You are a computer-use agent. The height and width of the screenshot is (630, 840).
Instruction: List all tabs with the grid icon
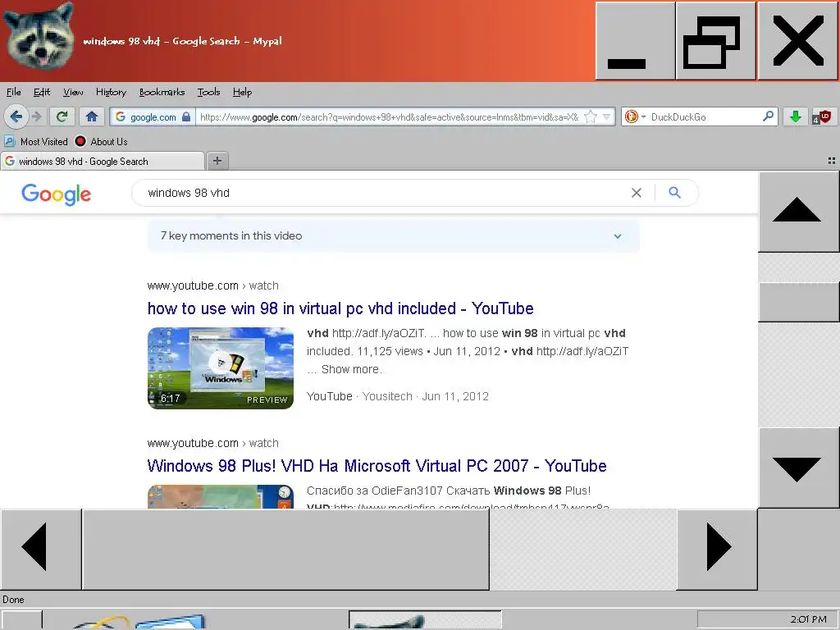(832, 161)
